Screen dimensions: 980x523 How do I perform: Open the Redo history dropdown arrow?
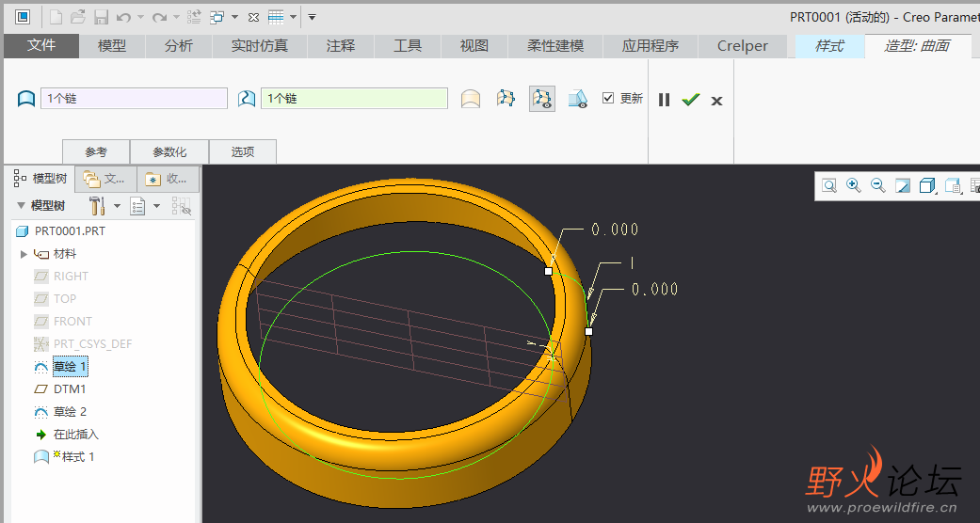pyautogui.click(x=176, y=18)
